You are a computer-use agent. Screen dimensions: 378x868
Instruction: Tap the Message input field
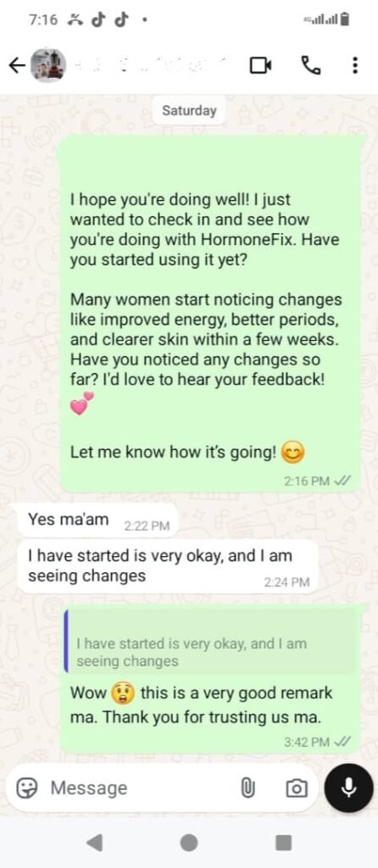(138, 787)
